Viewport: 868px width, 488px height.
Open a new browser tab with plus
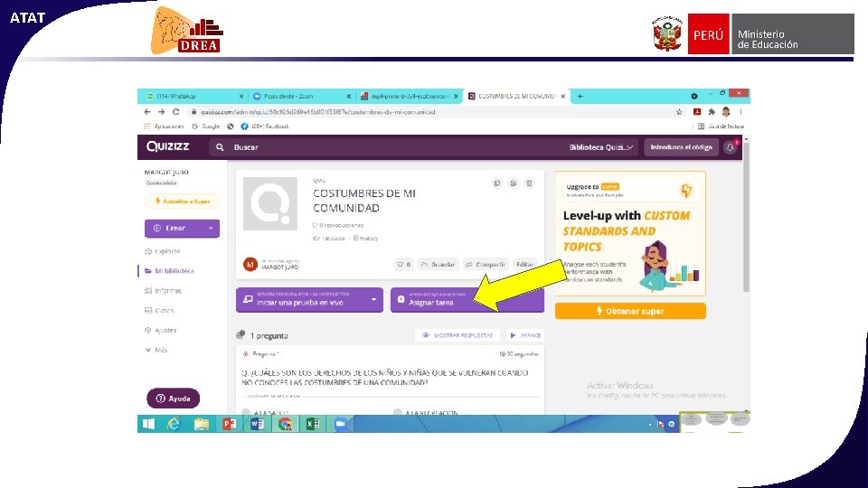[x=580, y=97]
